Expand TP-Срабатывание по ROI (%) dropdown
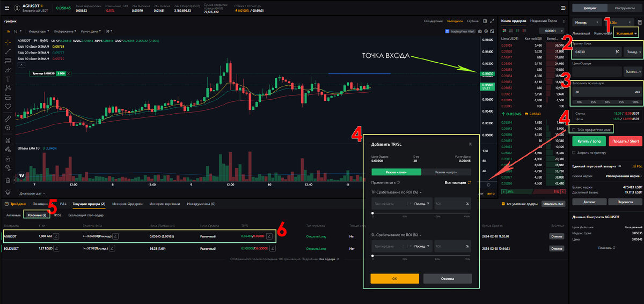This screenshot has width=644, height=304. [x=397, y=191]
